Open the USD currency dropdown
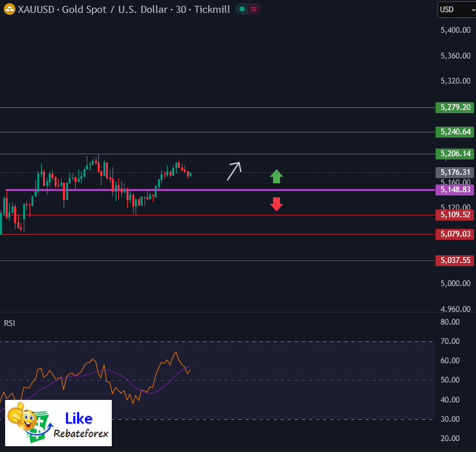 (x=457, y=10)
